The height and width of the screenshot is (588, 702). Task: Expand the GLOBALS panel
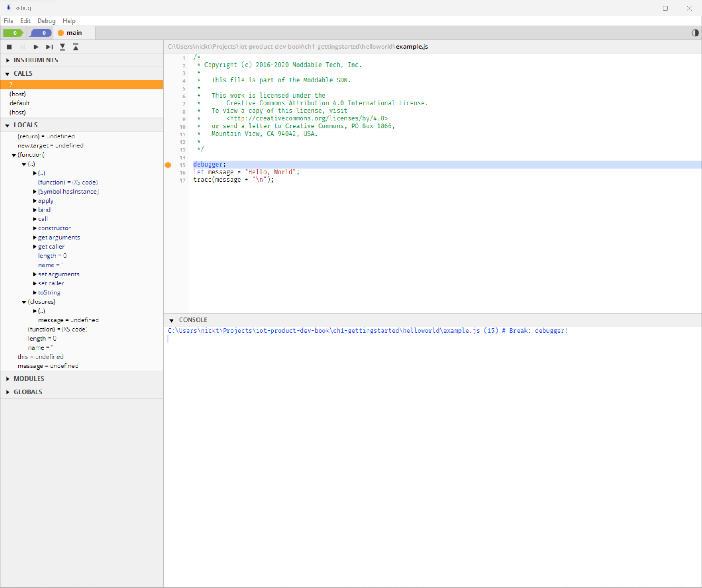(7, 392)
